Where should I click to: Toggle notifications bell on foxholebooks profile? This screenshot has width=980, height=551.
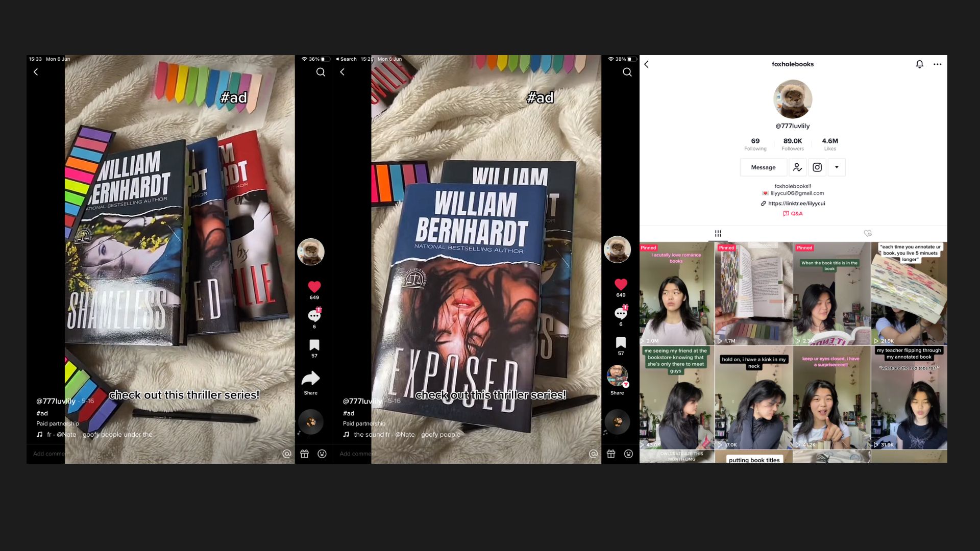coord(919,64)
